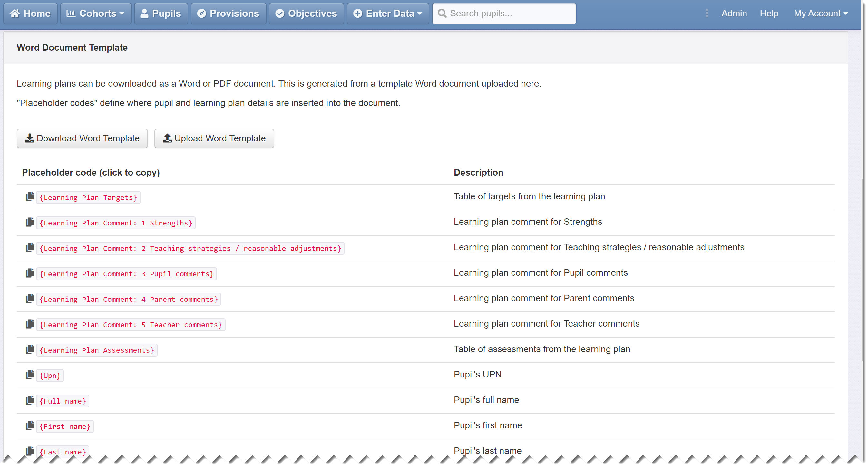
Task: Click 'Learning plan comment for Strengths' text
Action: (528, 222)
